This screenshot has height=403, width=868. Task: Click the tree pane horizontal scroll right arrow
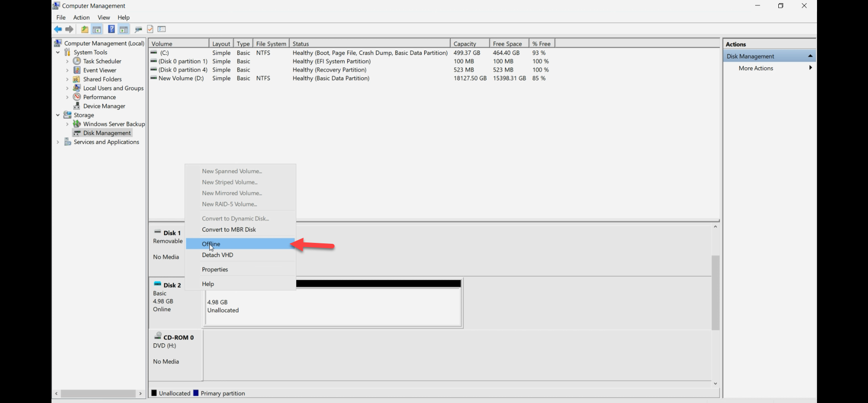point(141,393)
